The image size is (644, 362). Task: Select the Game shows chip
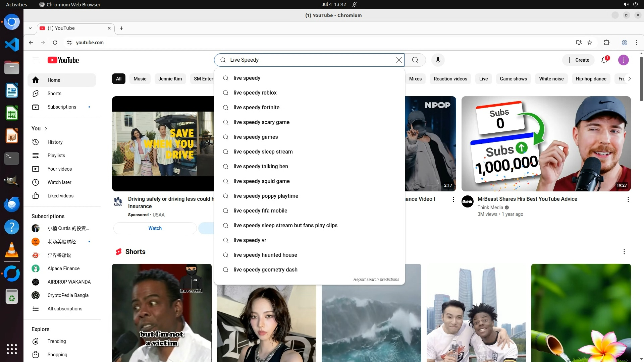pyautogui.click(x=513, y=79)
